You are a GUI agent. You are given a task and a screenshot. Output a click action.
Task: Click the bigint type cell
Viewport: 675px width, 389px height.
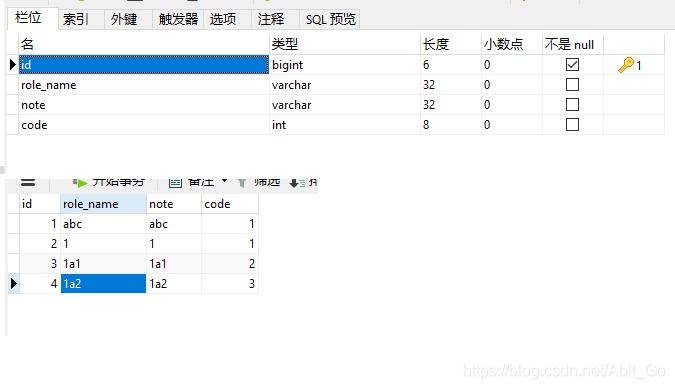click(345, 65)
